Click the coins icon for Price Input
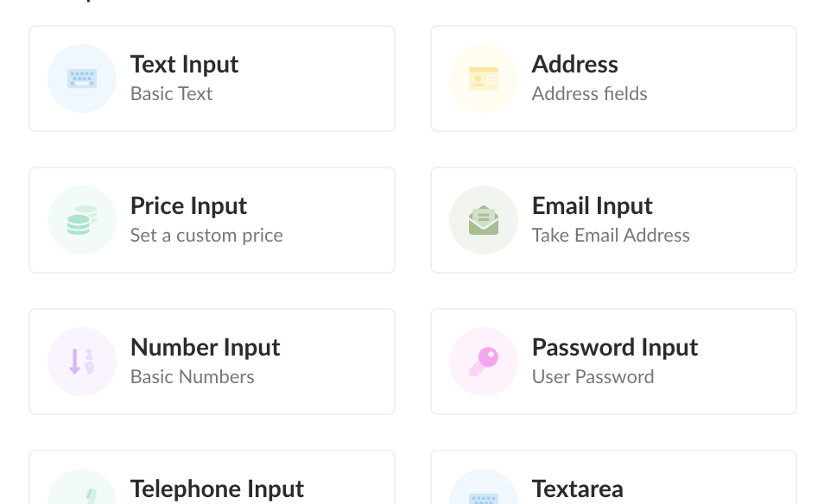The height and width of the screenshot is (504, 824). tap(82, 220)
